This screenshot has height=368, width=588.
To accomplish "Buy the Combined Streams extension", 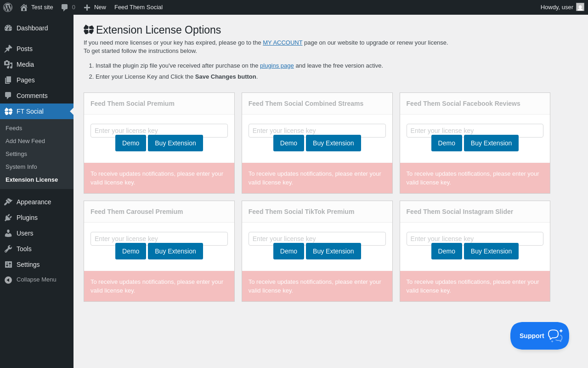I will 334,143.
